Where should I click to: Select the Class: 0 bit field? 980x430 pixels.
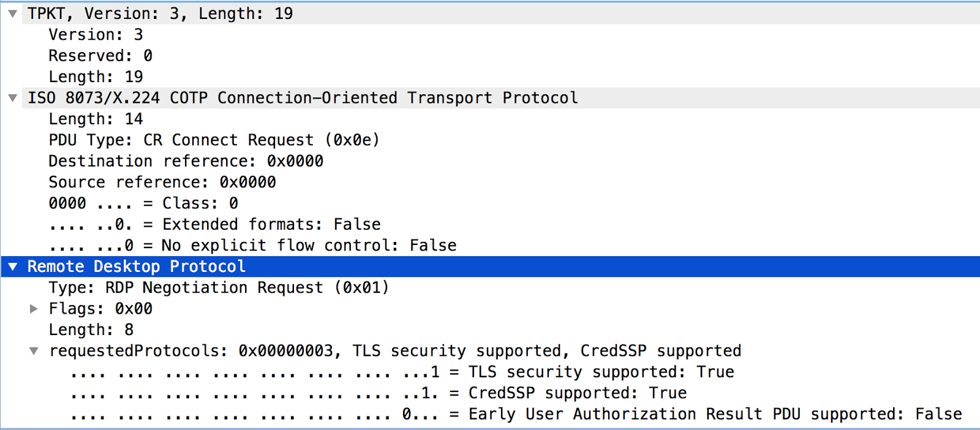click(143, 203)
